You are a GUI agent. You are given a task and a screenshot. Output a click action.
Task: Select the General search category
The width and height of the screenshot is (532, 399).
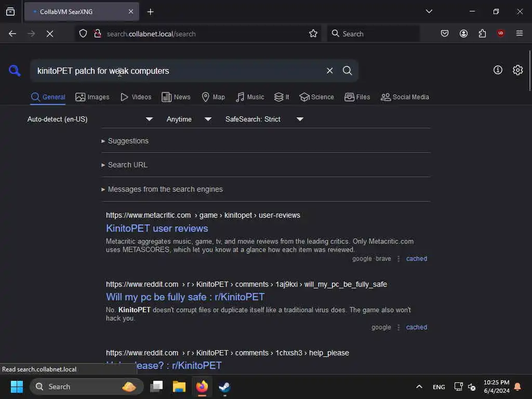48,97
